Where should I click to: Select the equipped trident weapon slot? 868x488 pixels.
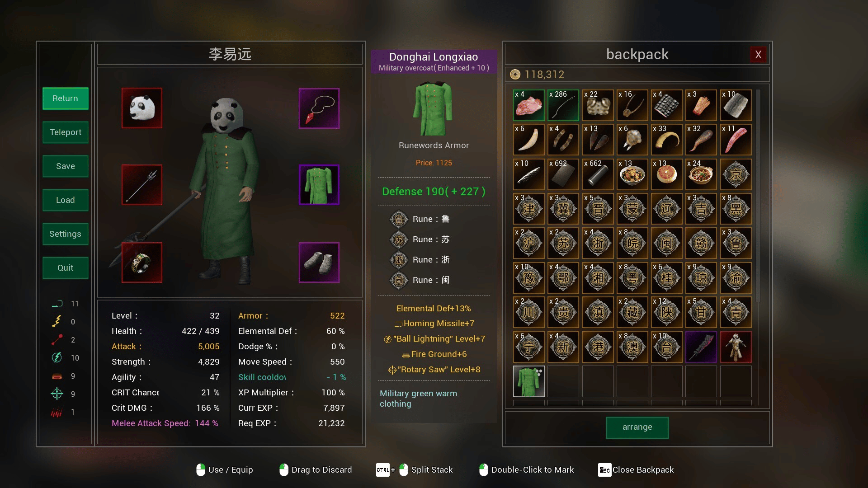[x=142, y=185]
